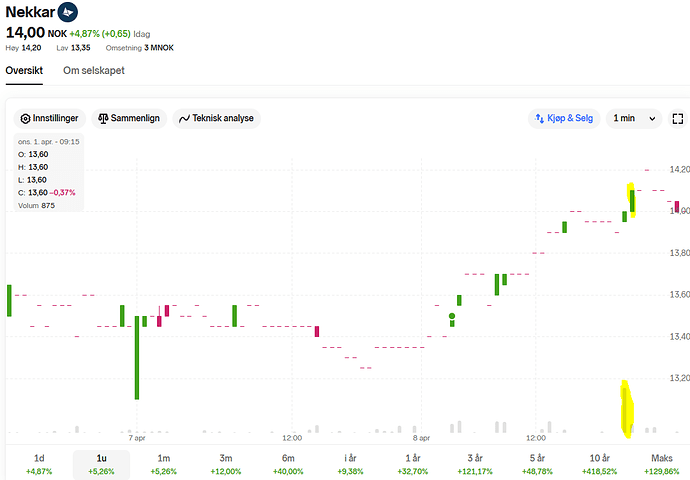Select the Maks time range
Screen dimensions: 690x480
(662, 464)
